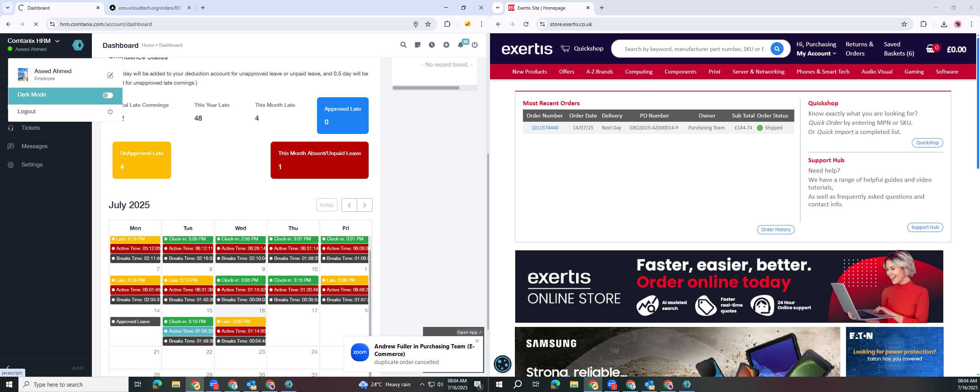Click the Extensions puzzle icon in left browser
This screenshot has height=392, width=980.
(x=447, y=24)
